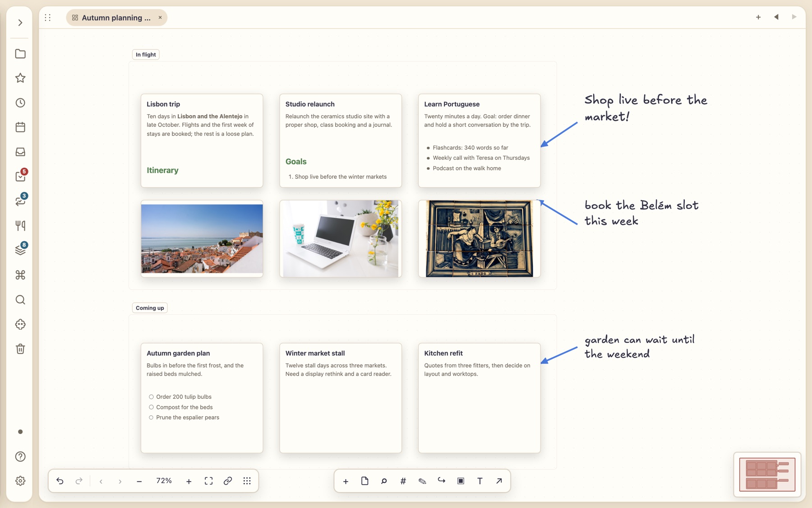Open tasks icon with 5 badge
Viewport: 812px width, 508px height.
click(x=20, y=176)
